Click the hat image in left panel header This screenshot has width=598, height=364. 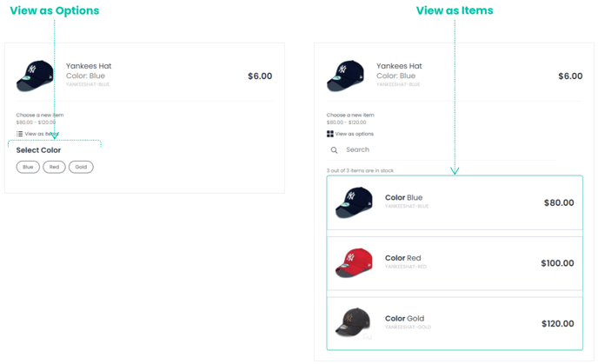[x=35, y=76]
